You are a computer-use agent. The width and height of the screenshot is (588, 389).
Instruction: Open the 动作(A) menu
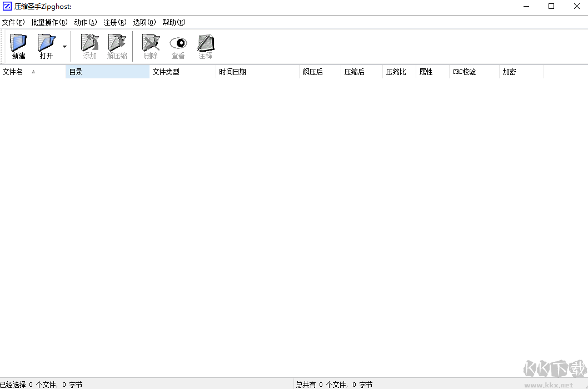pyautogui.click(x=84, y=22)
